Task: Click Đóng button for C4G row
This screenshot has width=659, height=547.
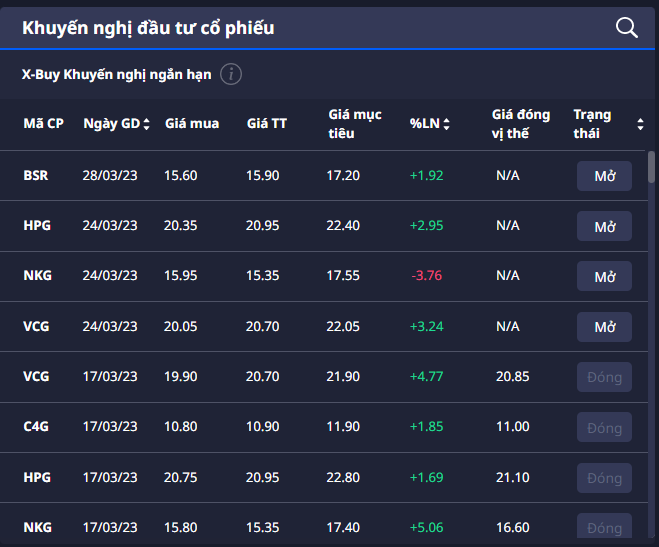Action: (604, 427)
